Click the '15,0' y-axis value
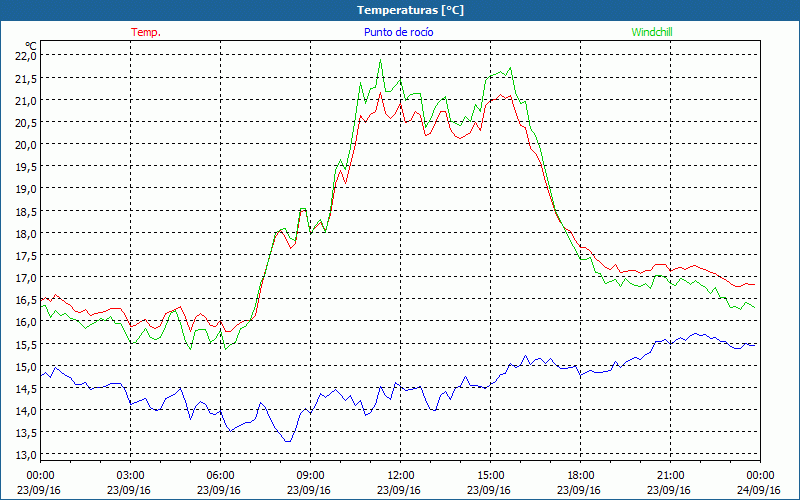The width and height of the screenshot is (800, 500). (x=26, y=366)
